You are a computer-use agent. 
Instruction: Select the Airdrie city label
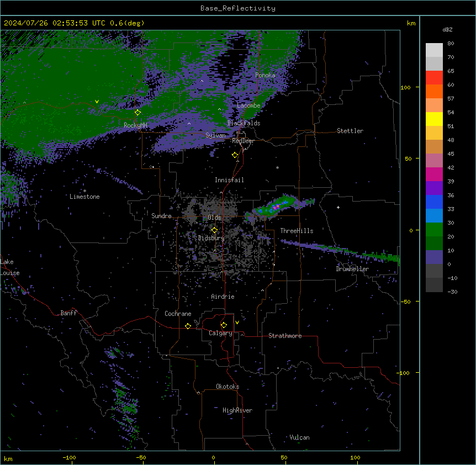pyautogui.click(x=223, y=297)
